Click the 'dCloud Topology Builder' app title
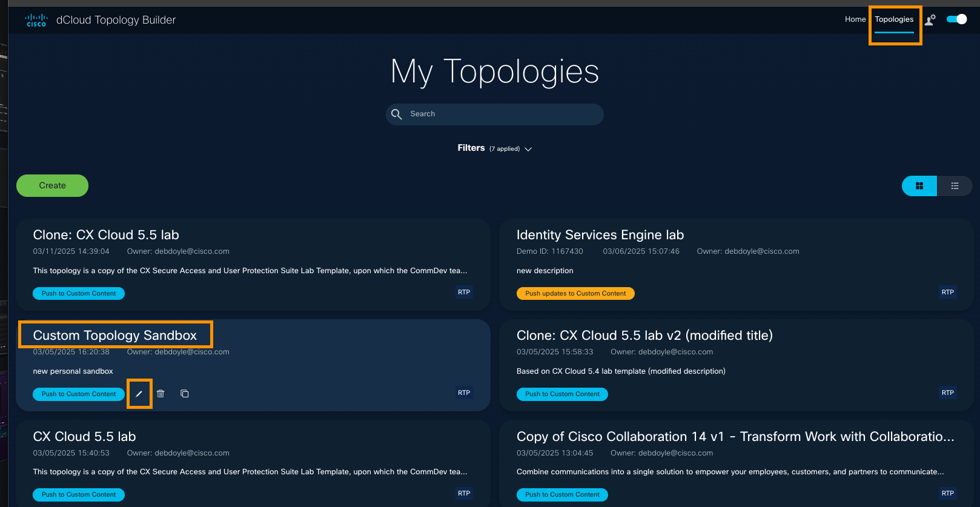The image size is (980, 507). [x=116, y=20]
